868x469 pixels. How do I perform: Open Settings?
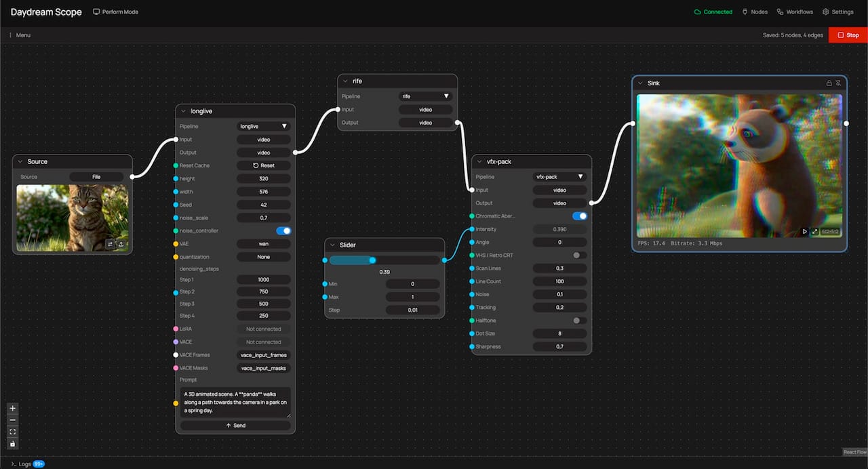[838, 12]
